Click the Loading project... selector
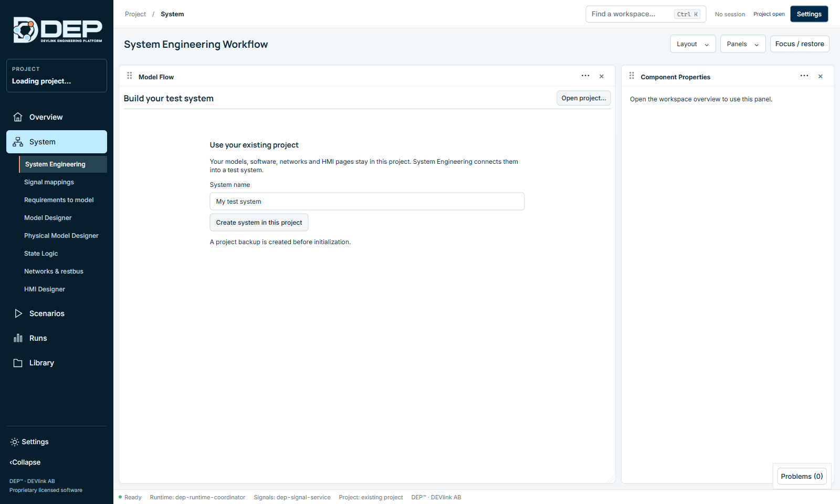This screenshot has height=504, width=840. 57,76
